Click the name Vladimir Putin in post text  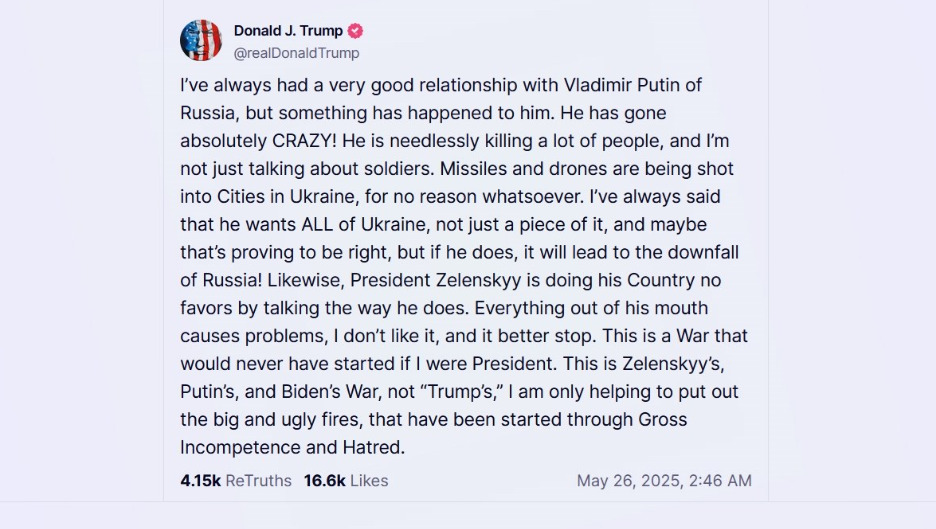(x=622, y=85)
